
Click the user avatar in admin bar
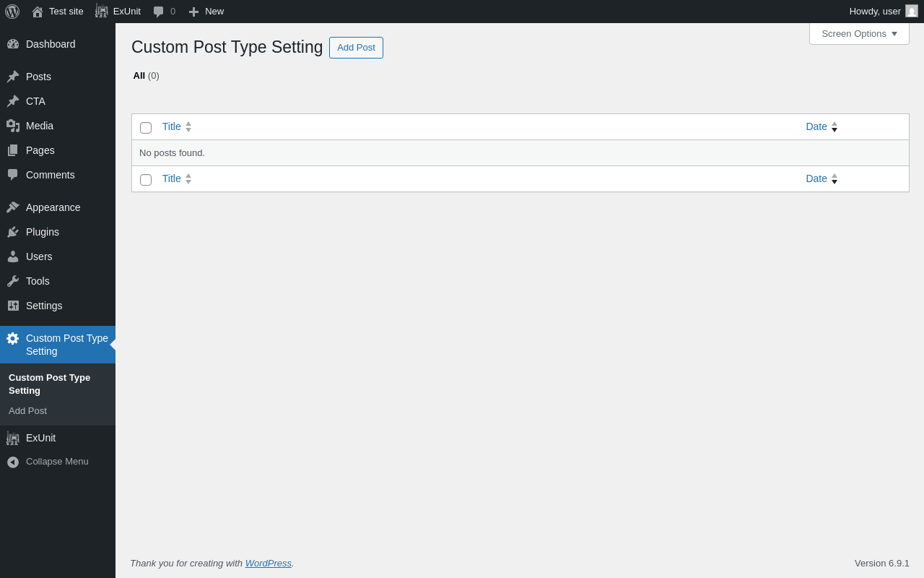[912, 11]
